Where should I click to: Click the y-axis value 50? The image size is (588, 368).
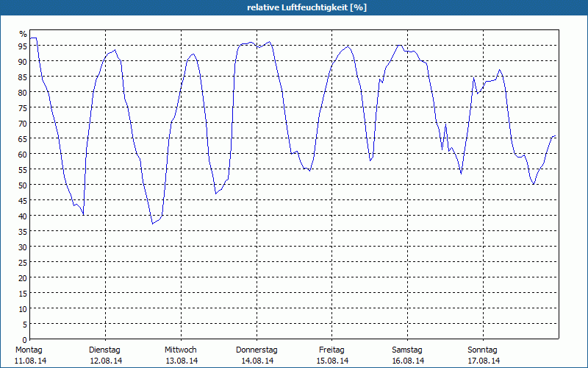tap(23, 185)
